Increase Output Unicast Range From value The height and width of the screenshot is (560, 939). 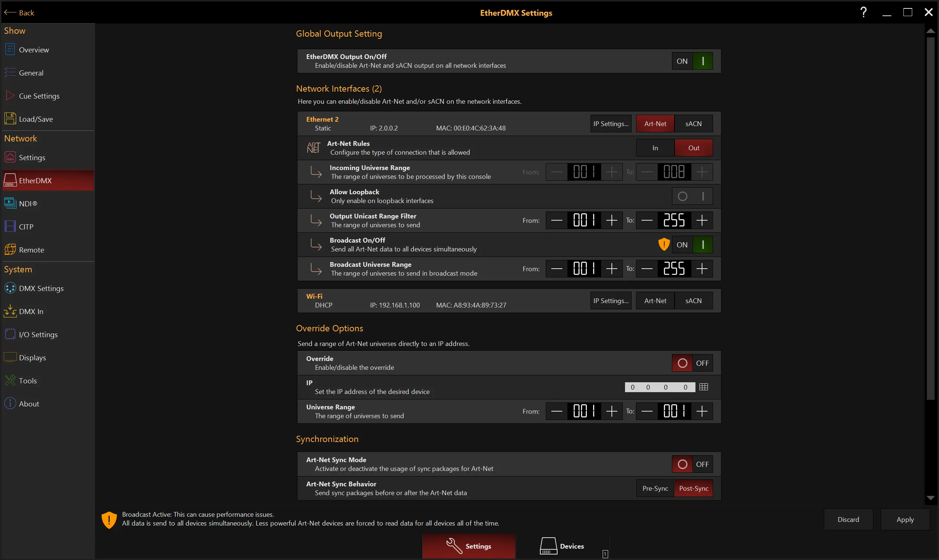point(611,220)
